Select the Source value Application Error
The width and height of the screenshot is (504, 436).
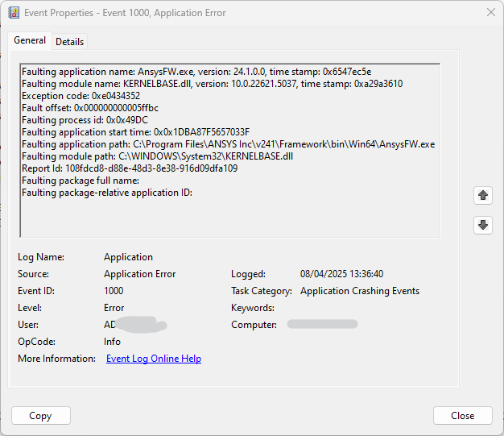(x=139, y=274)
